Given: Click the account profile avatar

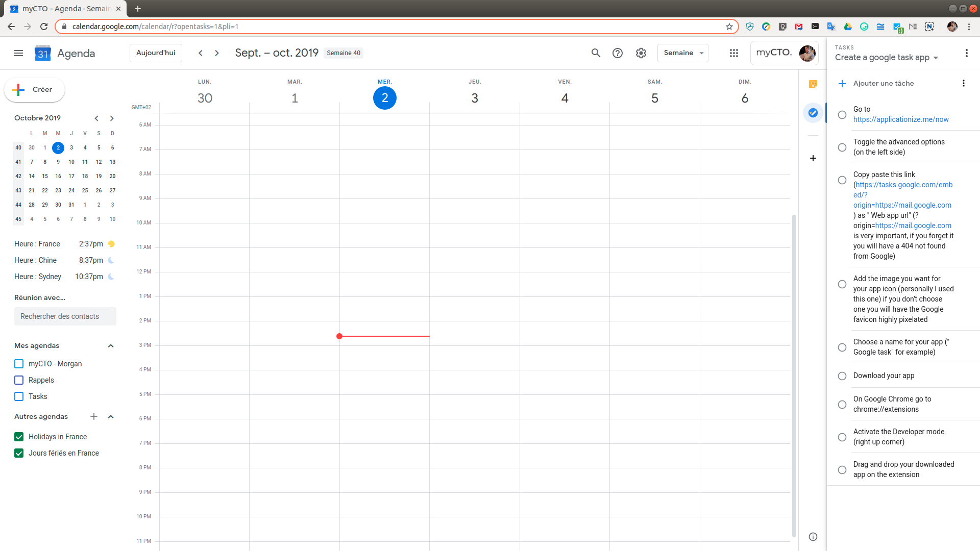Looking at the screenshot, I should coord(807,53).
